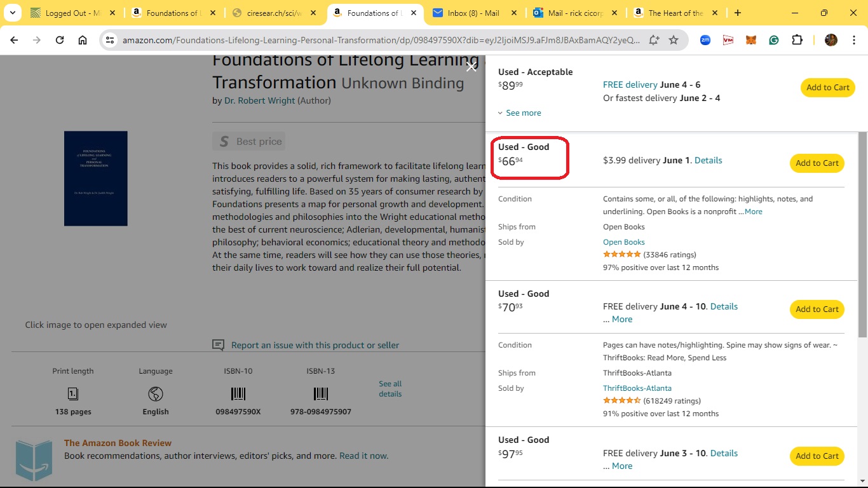Click the ISBN-10 barcode icon
Image resolution: width=868 pixels, height=488 pixels.
[x=238, y=394]
